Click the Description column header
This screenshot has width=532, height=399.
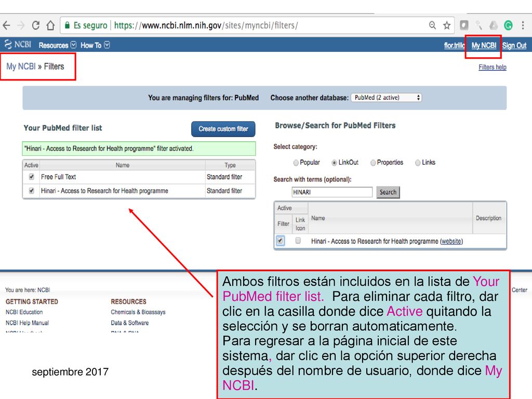488,218
